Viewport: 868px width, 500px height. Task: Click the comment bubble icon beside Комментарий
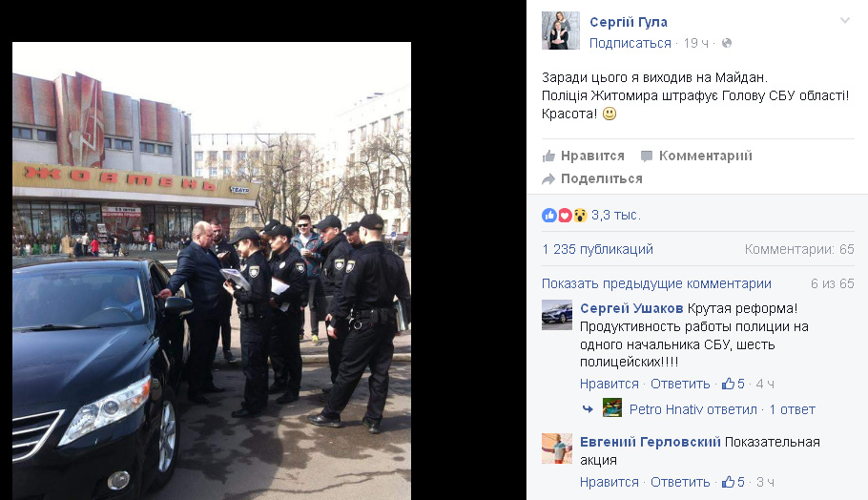(x=646, y=156)
